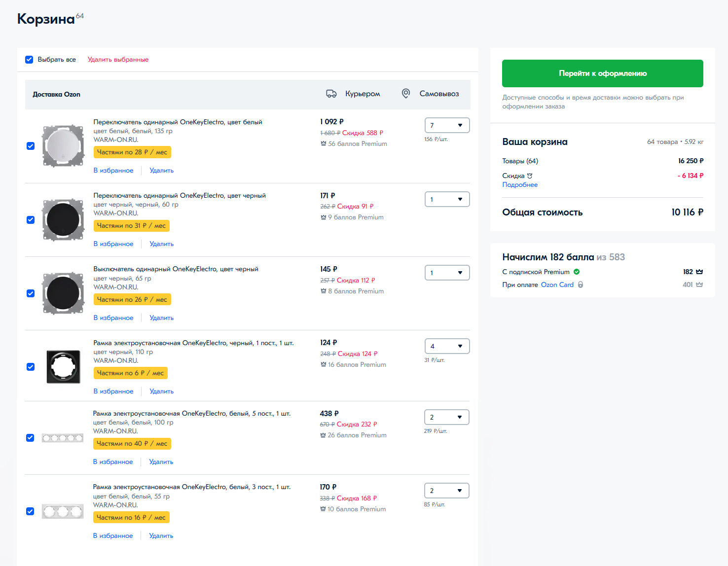The width and height of the screenshot is (728, 566).
Task: Click the Частями по 31 ₽ / мес badge
Action: [x=132, y=226]
